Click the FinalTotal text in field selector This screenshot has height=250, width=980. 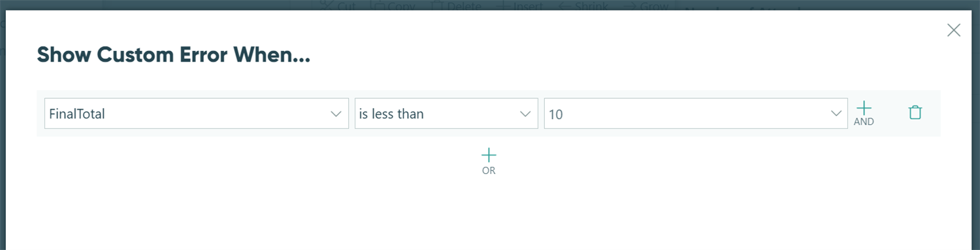(x=77, y=114)
